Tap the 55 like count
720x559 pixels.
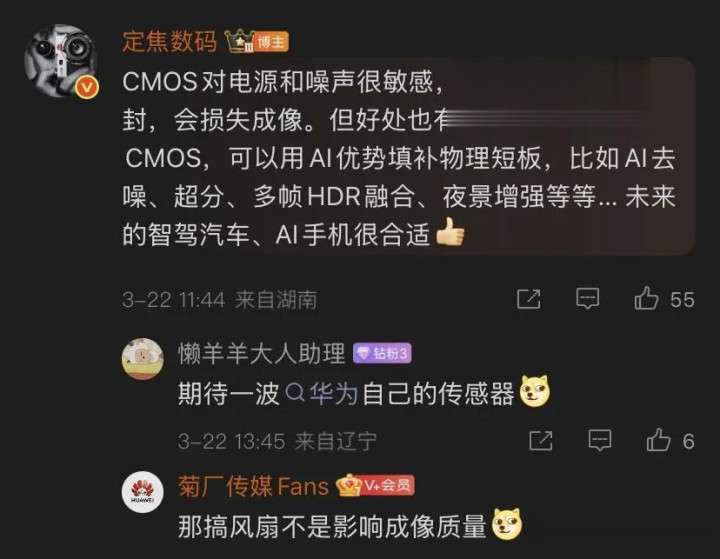click(x=682, y=299)
